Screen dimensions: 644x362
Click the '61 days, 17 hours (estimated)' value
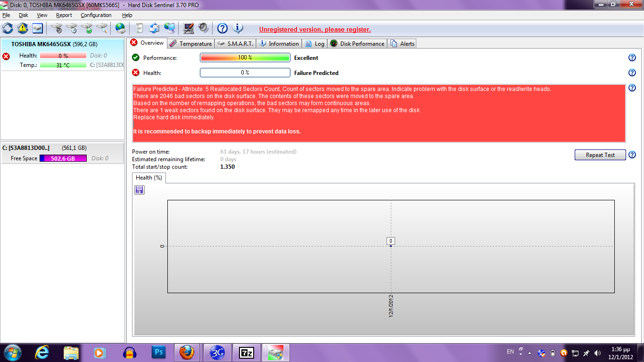coord(258,152)
